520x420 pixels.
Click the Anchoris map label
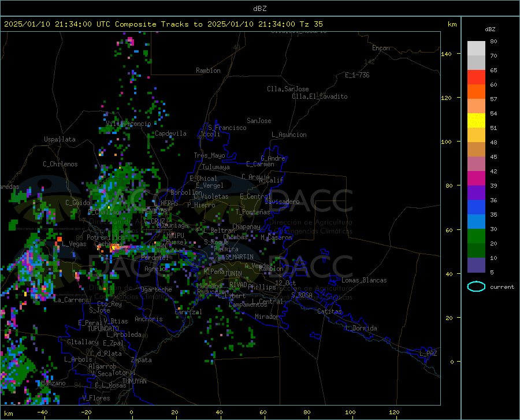(x=148, y=319)
